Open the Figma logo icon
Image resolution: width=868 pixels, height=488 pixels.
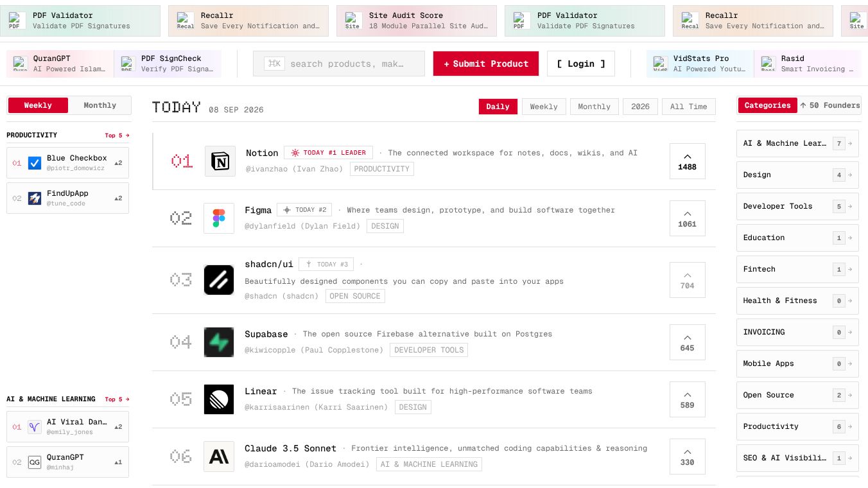click(x=219, y=218)
